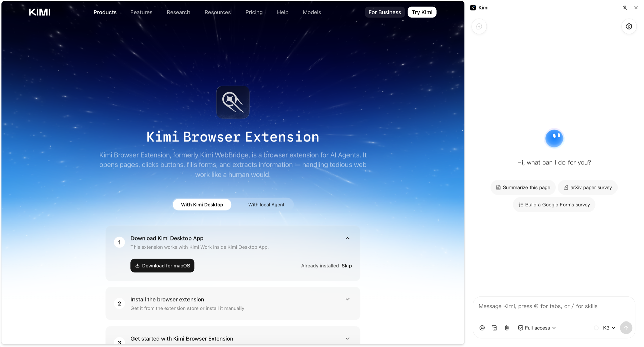Focus the Message Kimi input field
Screen dimensions: 644x347
coord(554,306)
